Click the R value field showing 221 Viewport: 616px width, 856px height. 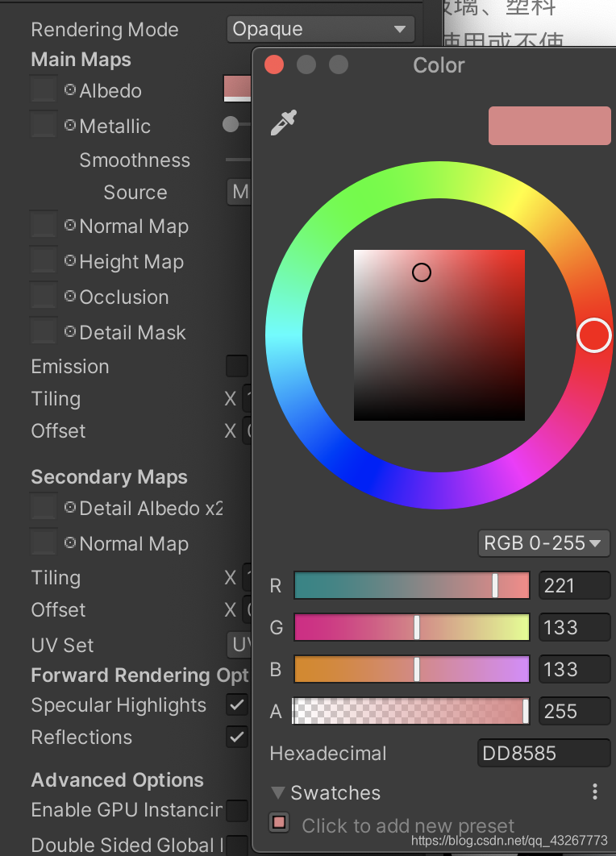point(575,585)
